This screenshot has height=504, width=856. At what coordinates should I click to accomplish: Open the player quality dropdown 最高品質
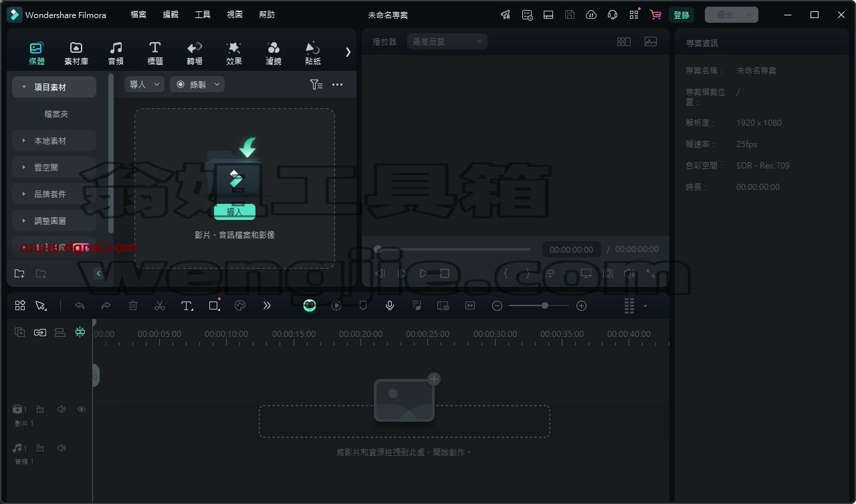[x=447, y=41]
